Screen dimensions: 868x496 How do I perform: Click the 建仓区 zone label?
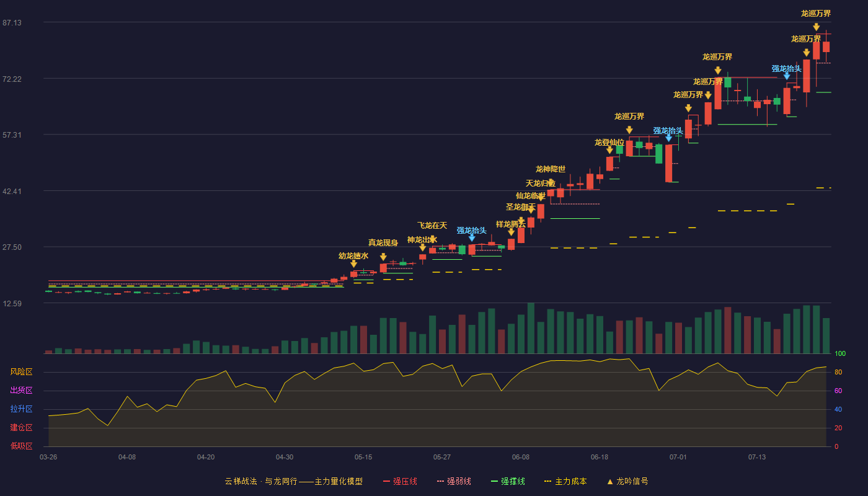(21, 428)
